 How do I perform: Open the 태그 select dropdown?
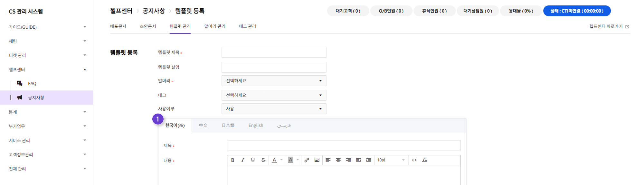point(274,95)
